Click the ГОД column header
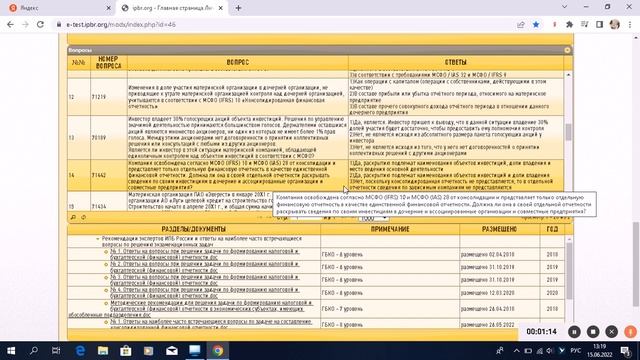Viewport: 640px width, 360px height. point(552,229)
